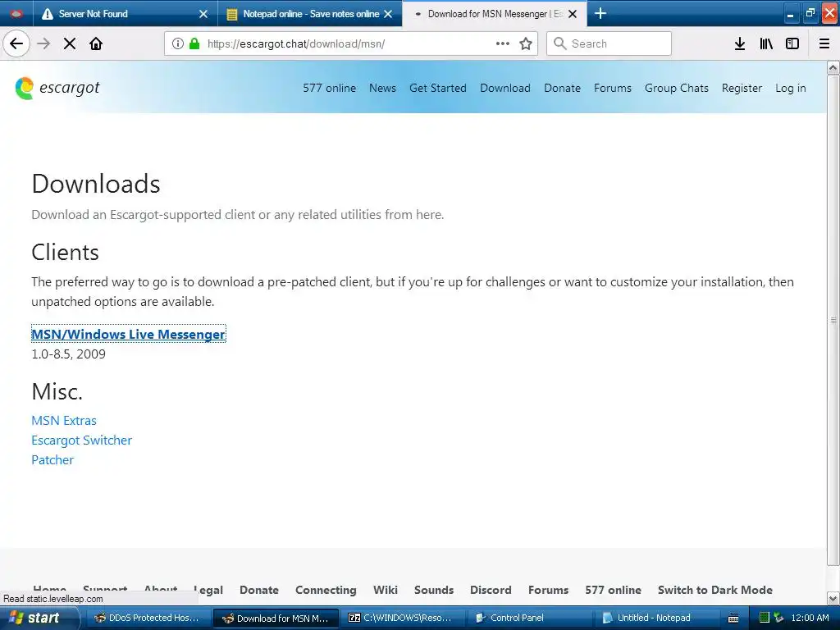Switch to Dark Mode in footer

[x=714, y=590]
